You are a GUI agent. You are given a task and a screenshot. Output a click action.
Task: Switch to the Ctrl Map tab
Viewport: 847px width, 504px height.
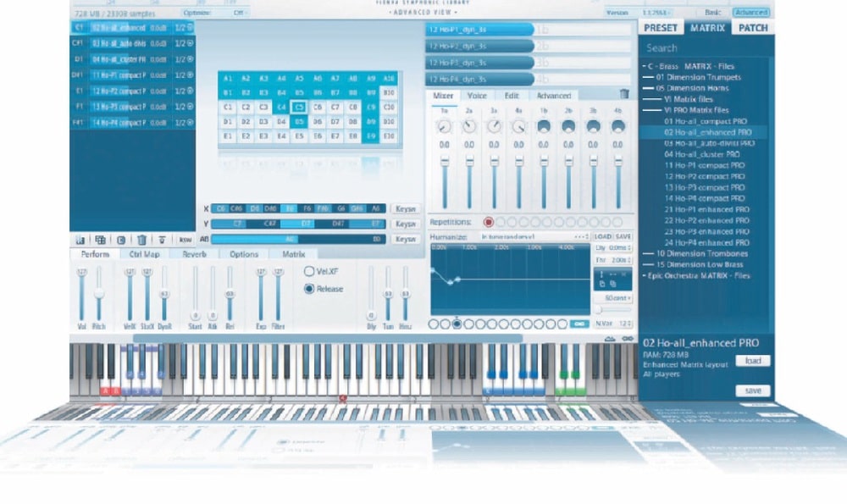click(144, 254)
